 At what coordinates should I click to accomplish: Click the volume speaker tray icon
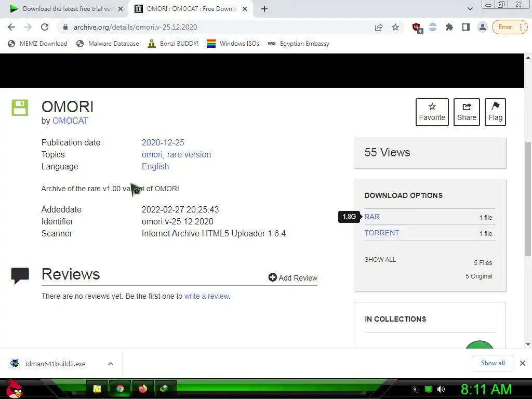[x=441, y=389]
